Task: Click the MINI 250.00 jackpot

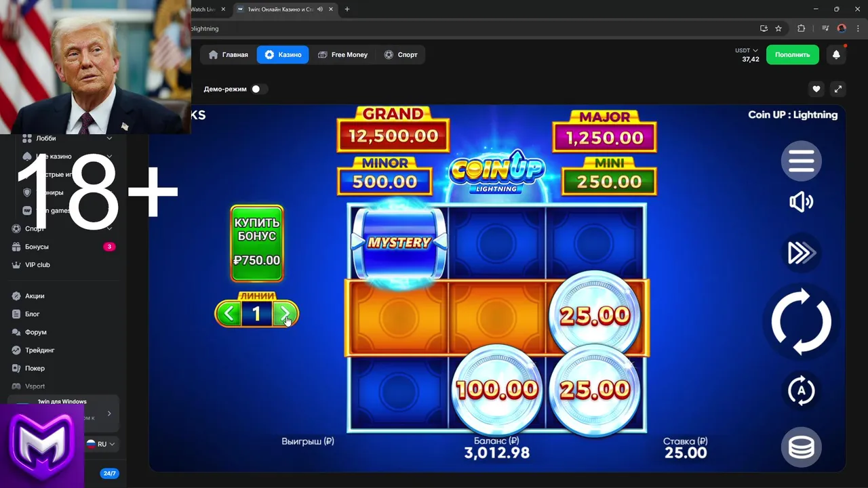Action: (x=610, y=176)
